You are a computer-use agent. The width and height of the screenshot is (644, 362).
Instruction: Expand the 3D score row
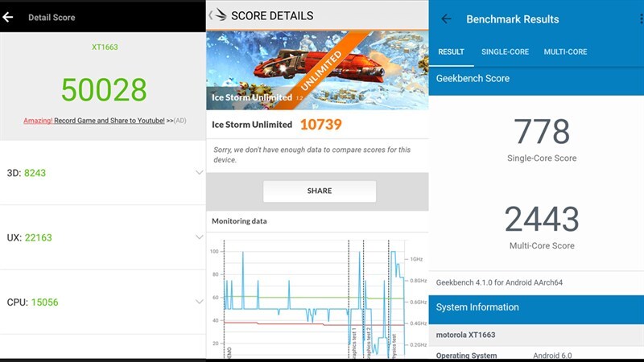tap(199, 172)
